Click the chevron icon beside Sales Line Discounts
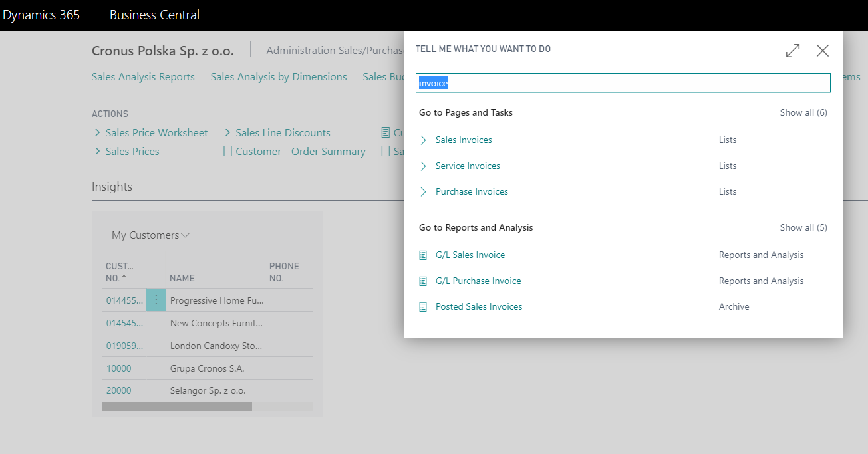This screenshot has width=868, height=454. (228, 133)
